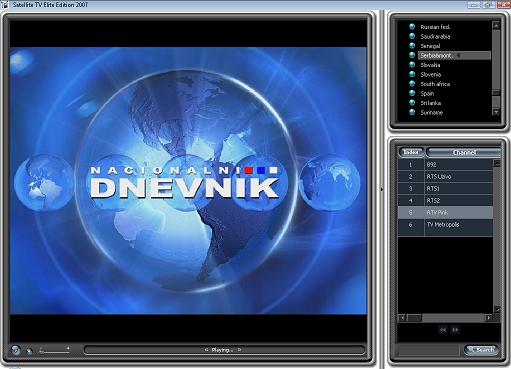Click the globe icon beside South africa

[412, 84]
